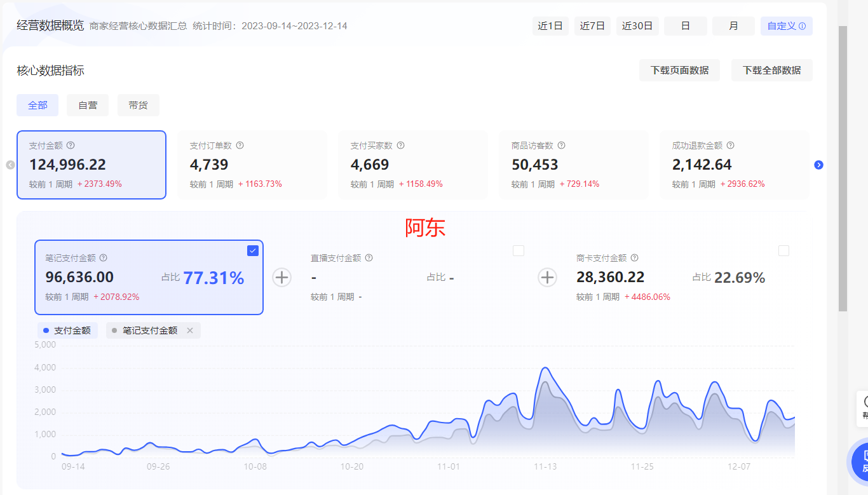Click help icon beside 支付买家数
Screen dimensions: 868x495
tap(400, 146)
